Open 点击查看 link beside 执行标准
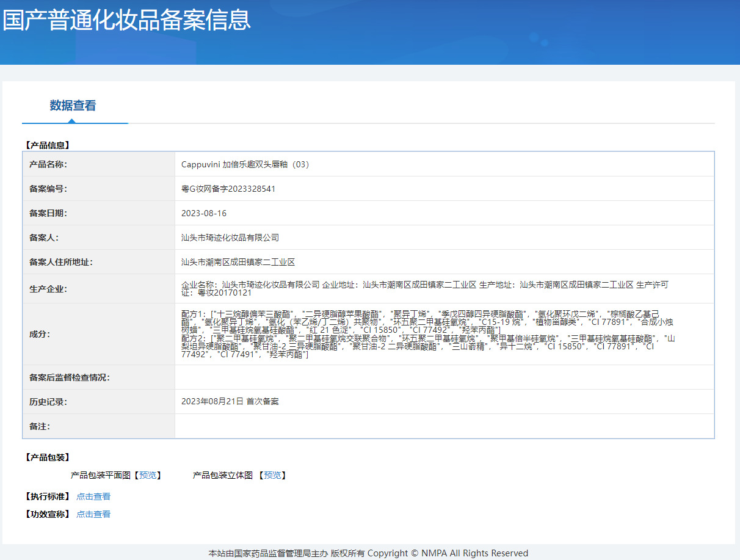Viewport: 740px width, 560px height. 93,496
